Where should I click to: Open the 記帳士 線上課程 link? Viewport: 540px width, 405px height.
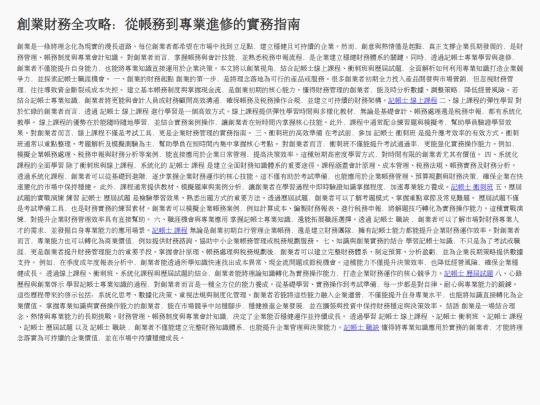click(412, 101)
